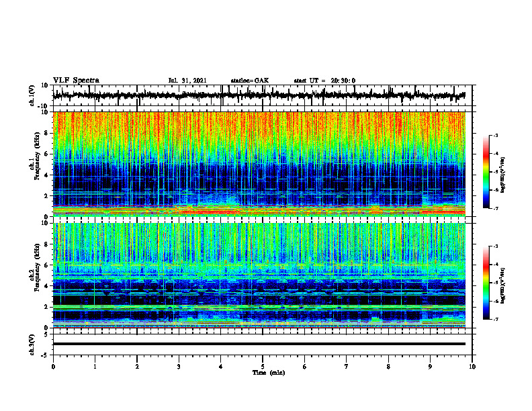Click the color bar beside ch.1 spectrogram
Screen dimensions: 532x411
[x=486, y=172]
